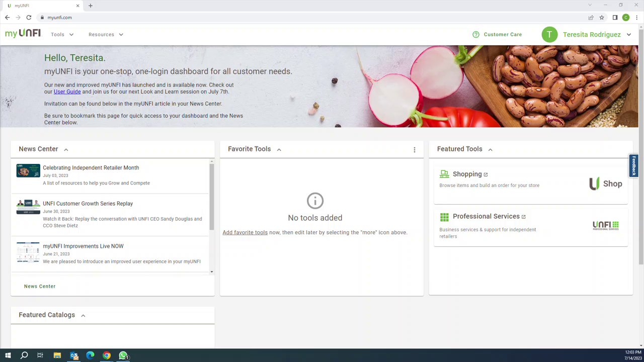The height and width of the screenshot is (362, 644).
Task: Collapse the Featured Catalogs panel
Action: point(83,315)
